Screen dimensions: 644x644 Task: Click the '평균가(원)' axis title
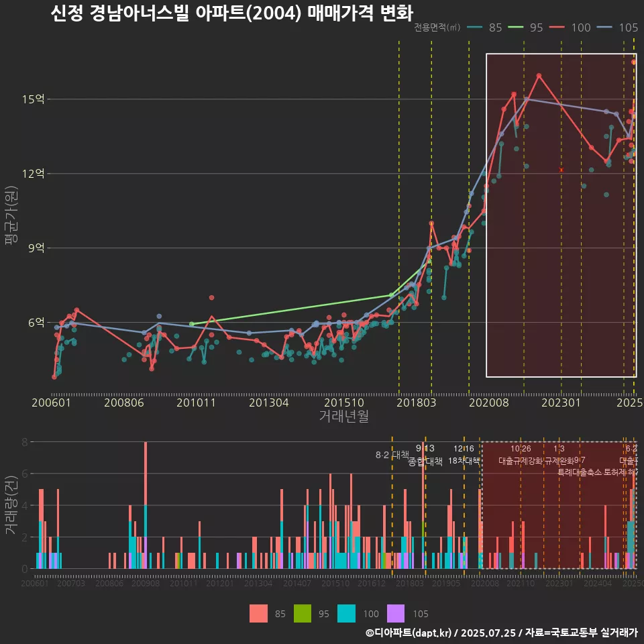tap(11, 215)
